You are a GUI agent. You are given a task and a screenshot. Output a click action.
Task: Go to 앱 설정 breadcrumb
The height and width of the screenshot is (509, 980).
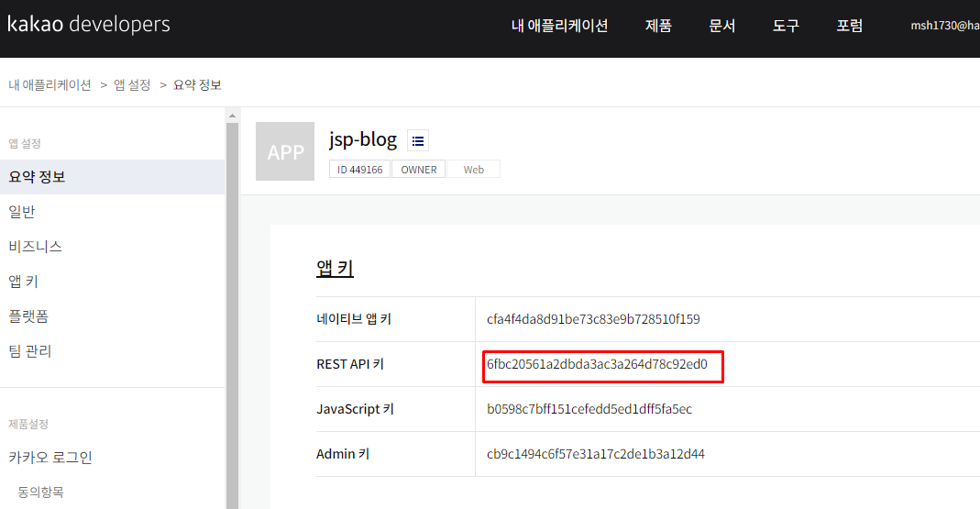click(x=132, y=85)
